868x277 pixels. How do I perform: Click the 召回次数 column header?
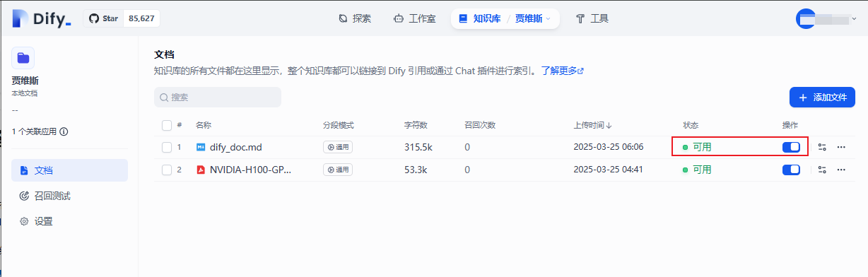480,125
